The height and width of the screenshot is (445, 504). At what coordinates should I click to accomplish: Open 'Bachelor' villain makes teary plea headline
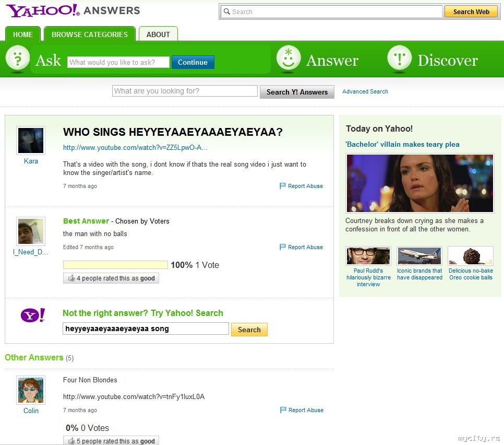tap(402, 144)
